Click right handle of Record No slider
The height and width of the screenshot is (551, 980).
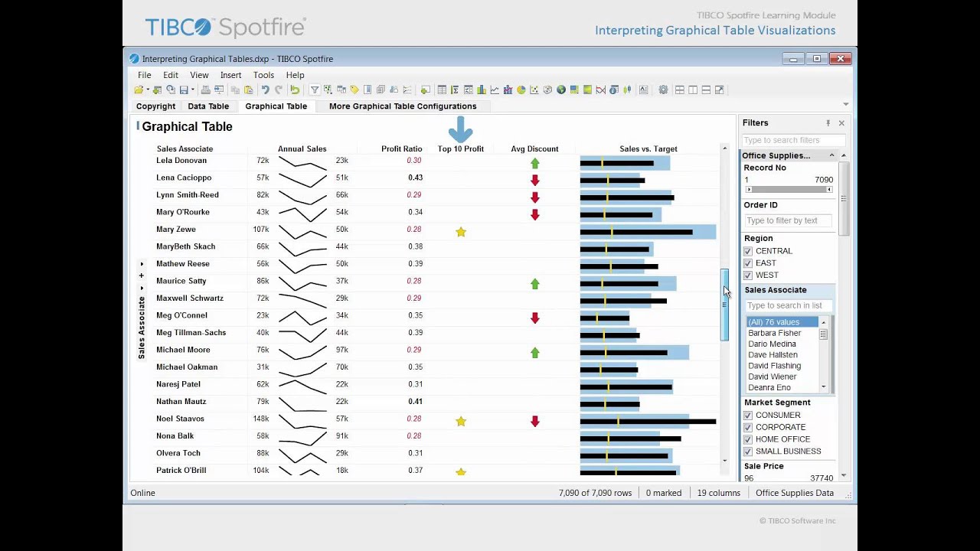coord(830,189)
